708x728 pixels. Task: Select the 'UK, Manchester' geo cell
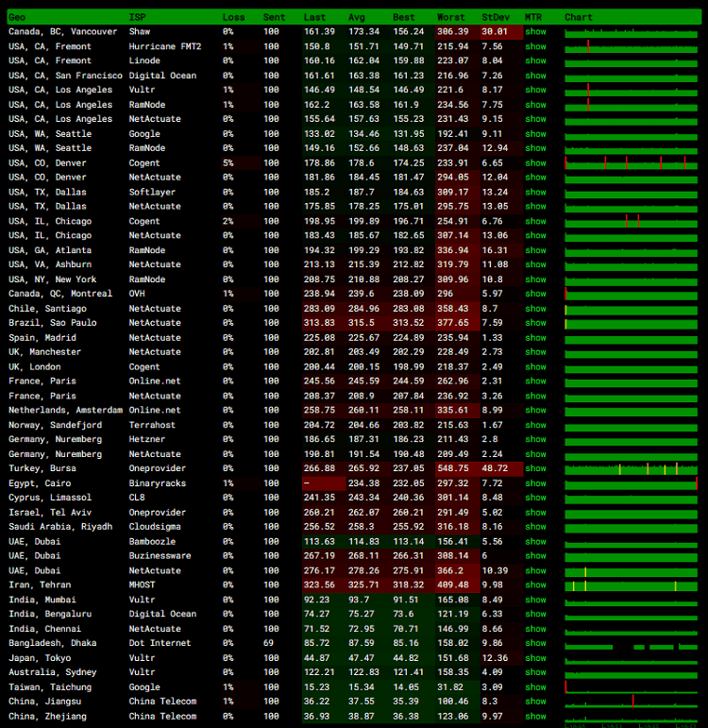coord(44,352)
